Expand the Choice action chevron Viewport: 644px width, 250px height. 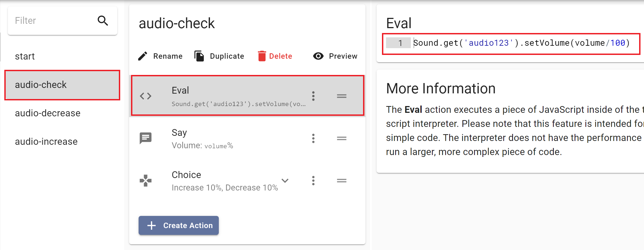click(x=285, y=180)
